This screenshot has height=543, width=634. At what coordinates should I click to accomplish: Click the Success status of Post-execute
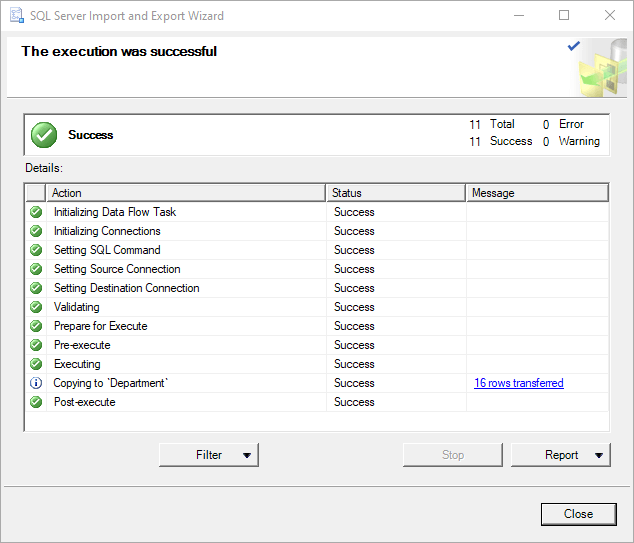click(x=354, y=402)
